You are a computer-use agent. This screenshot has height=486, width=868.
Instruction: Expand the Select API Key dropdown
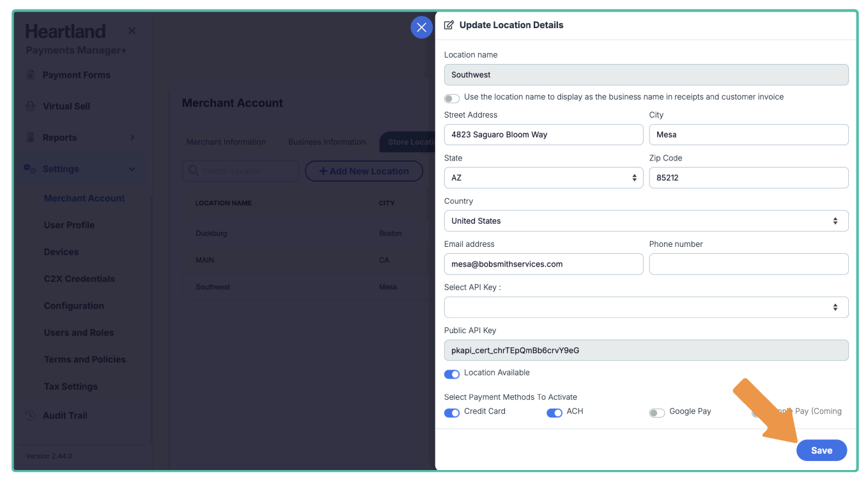point(646,307)
